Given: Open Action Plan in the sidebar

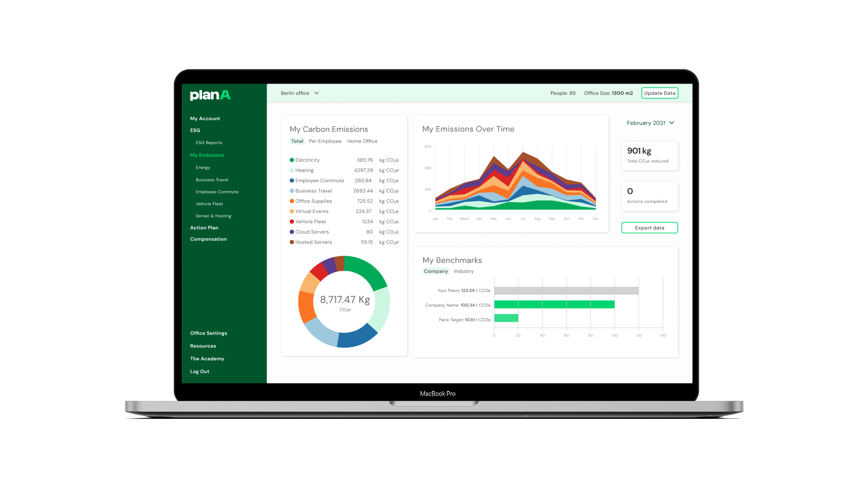Looking at the screenshot, I should point(204,228).
